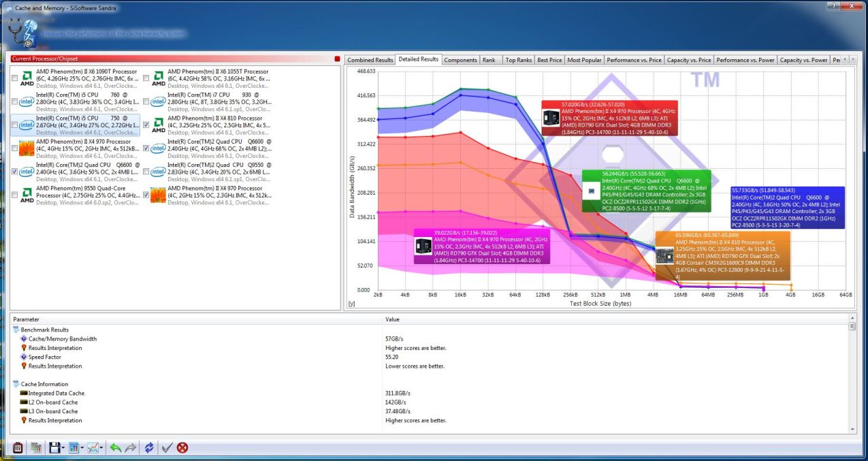Click the floppy disk save icon
This screenshot has width=868, height=461.
point(54,447)
